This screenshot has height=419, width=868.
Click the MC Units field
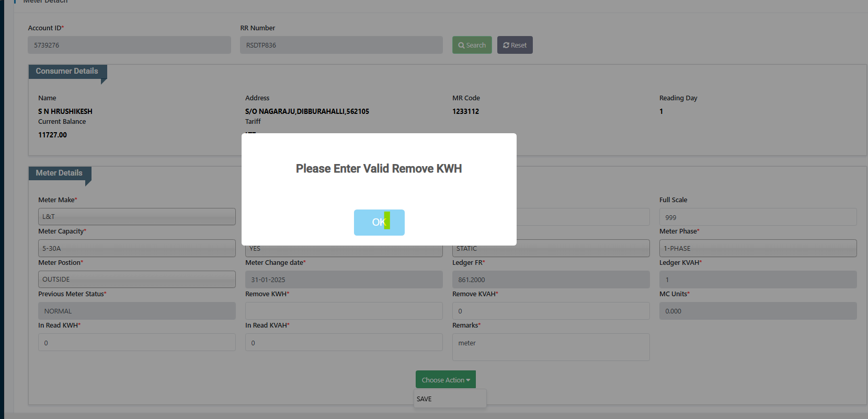click(758, 311)
